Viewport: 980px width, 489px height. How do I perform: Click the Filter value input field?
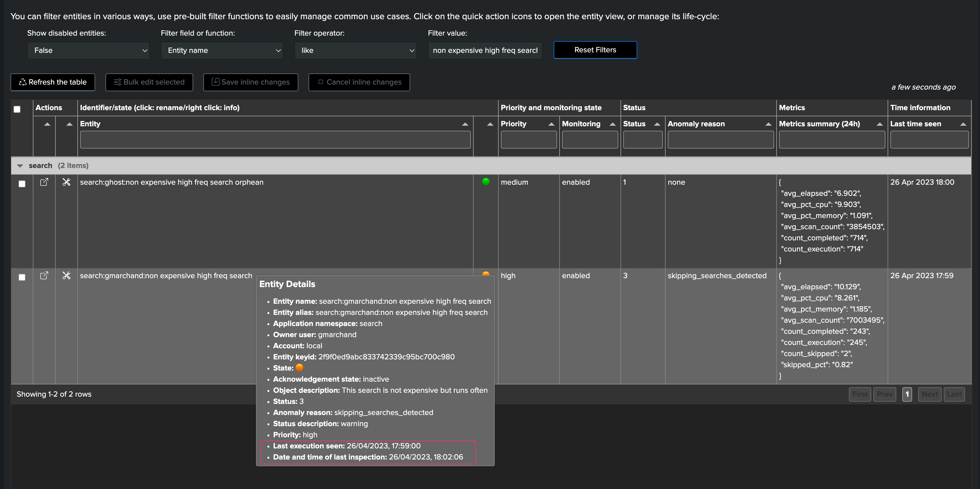485,51
